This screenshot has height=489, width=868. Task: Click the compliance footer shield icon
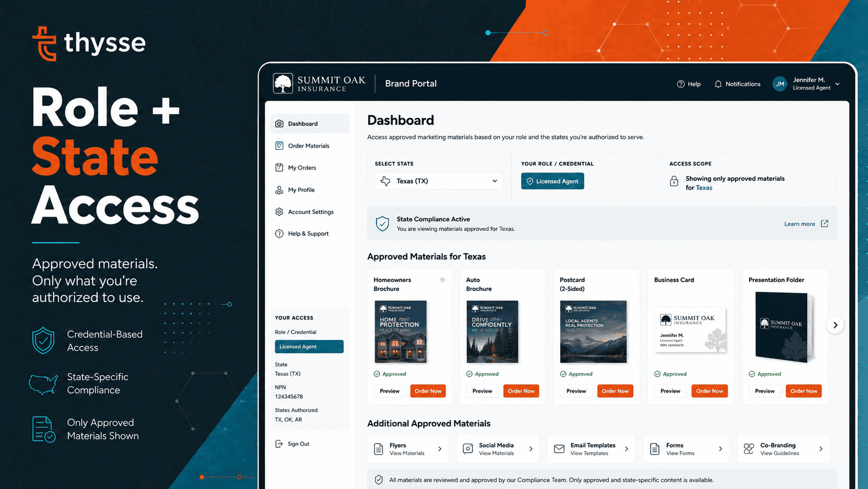point(378,480)
